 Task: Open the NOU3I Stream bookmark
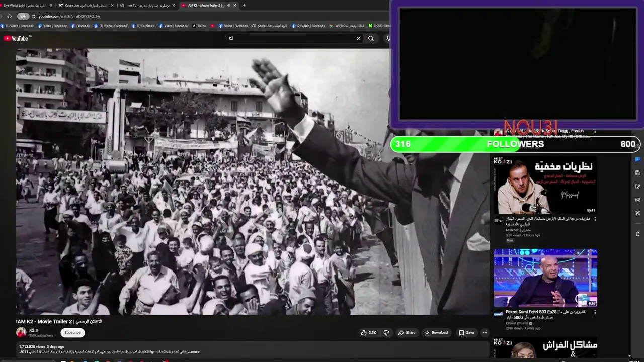tap(379, 26)
